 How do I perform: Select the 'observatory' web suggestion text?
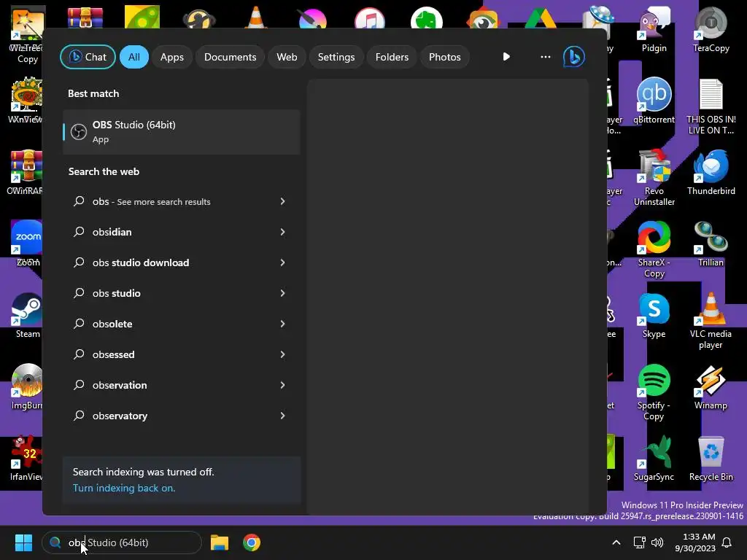click(x=120, y=416)
